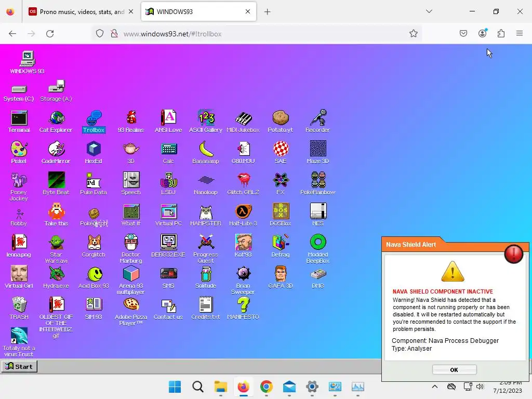The image size is (532, 399).
Task: Open the DOSBox icon
Action: [x=280, y=215]
